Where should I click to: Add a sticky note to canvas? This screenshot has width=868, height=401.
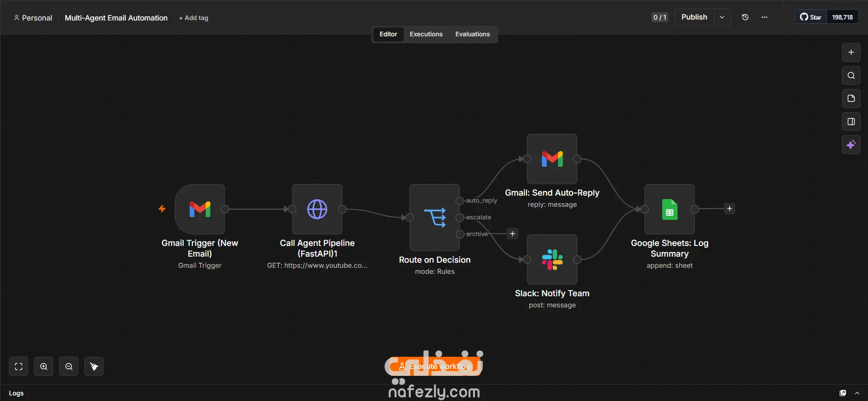click(x=851, y=98)
